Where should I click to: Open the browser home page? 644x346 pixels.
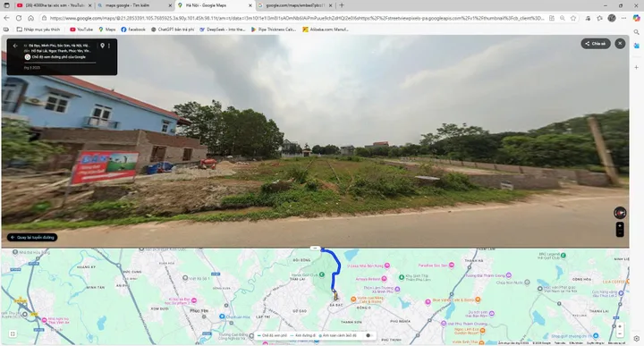(30, 18)
